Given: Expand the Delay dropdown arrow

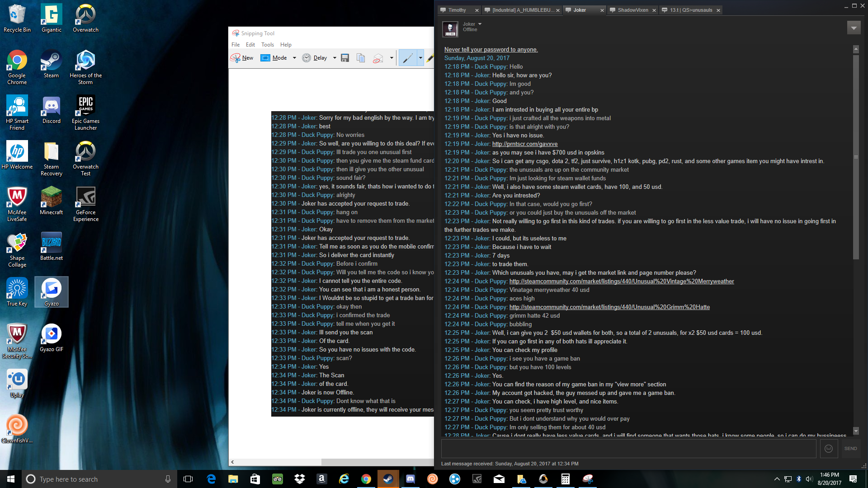Looking at the screenshot, I should click(x=335, y=58).
